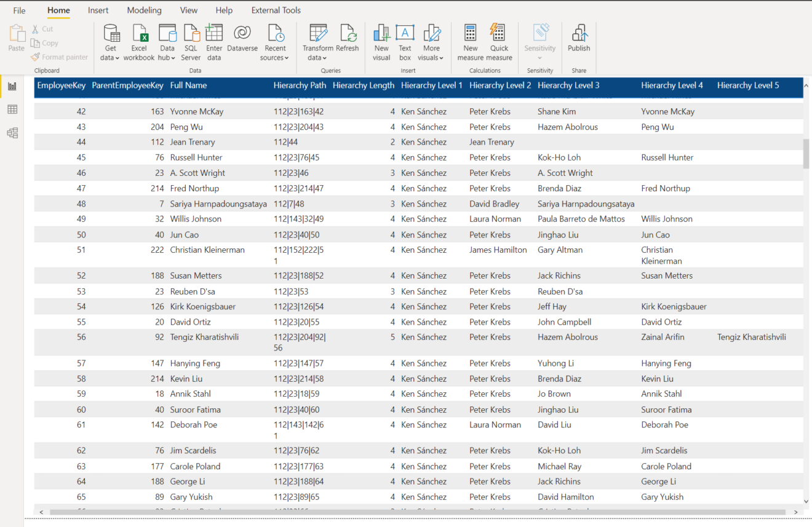Click the table's vertical scrollbar thumb
Screen dimensions: 812x527
(x=806, y=153)
